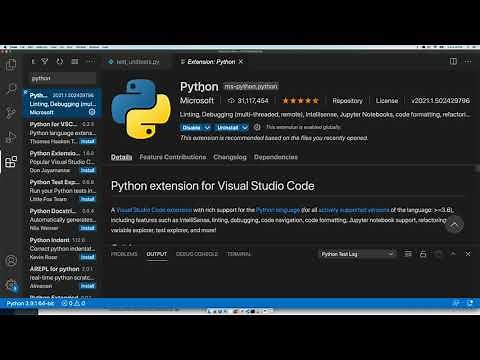Open the License link

[x=387, y=100]
